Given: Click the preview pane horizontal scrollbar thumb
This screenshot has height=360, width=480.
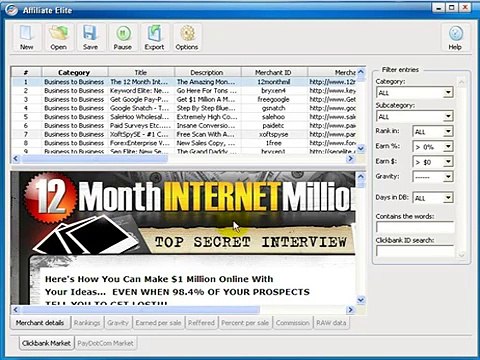Looking at the screenshot, I should point(140,310).
